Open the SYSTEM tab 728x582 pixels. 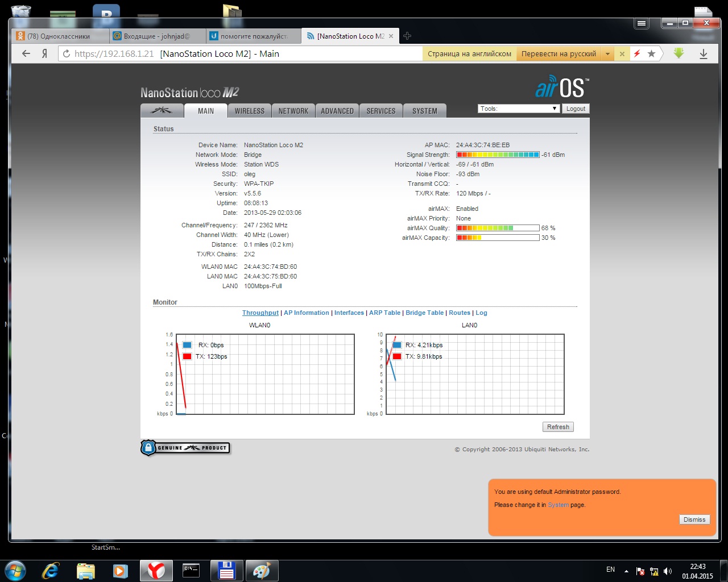(x=425, y=111)
